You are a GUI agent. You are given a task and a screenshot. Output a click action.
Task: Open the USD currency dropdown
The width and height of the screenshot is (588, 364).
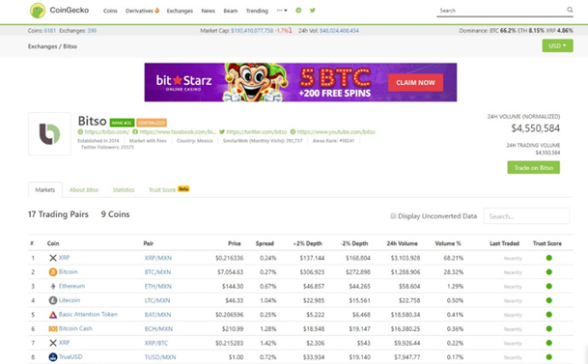point(557,45)
